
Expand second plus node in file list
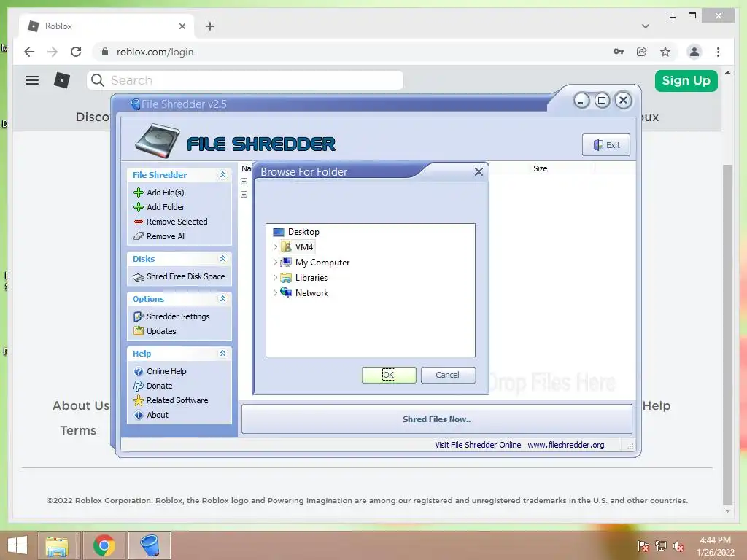coord(244,194)
